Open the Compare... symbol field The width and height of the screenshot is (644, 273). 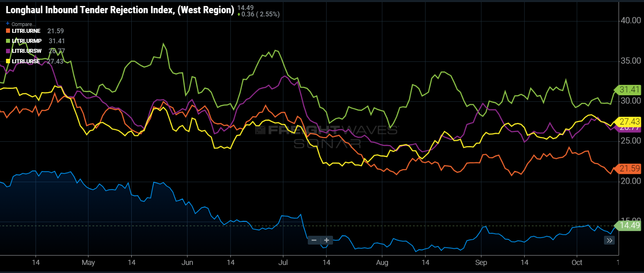[x=23, y=24]
